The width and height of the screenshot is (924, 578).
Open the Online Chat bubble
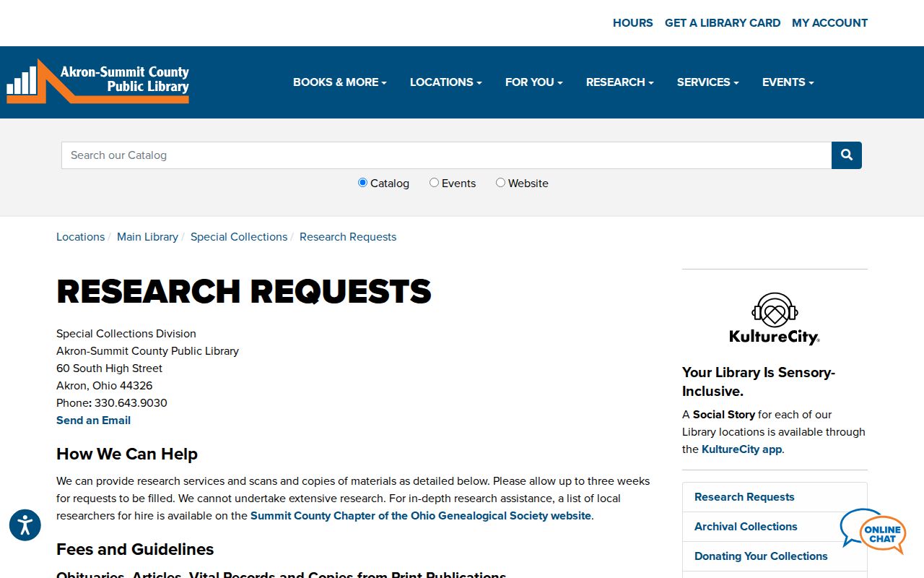coord(873,531)
